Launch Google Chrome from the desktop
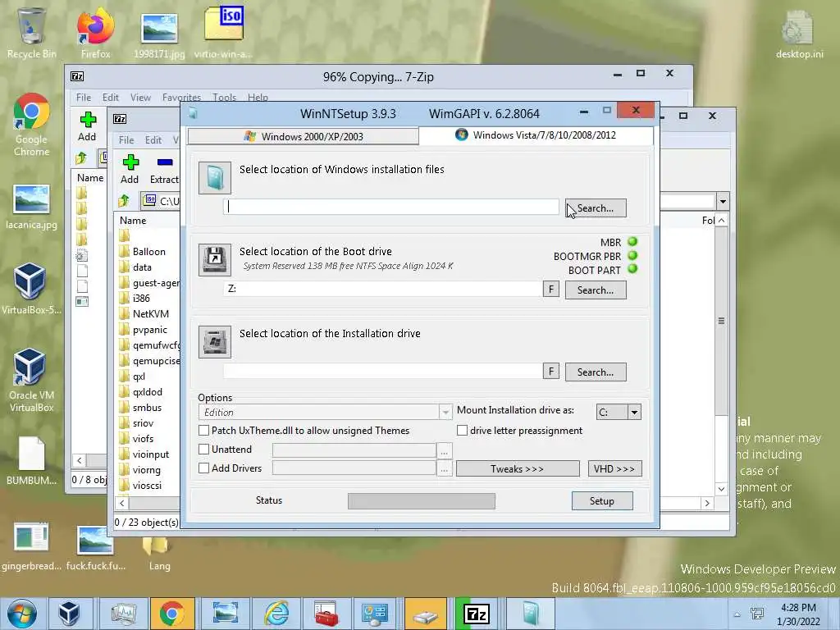This screenshot has width=840, height=630. pos(31,125)
